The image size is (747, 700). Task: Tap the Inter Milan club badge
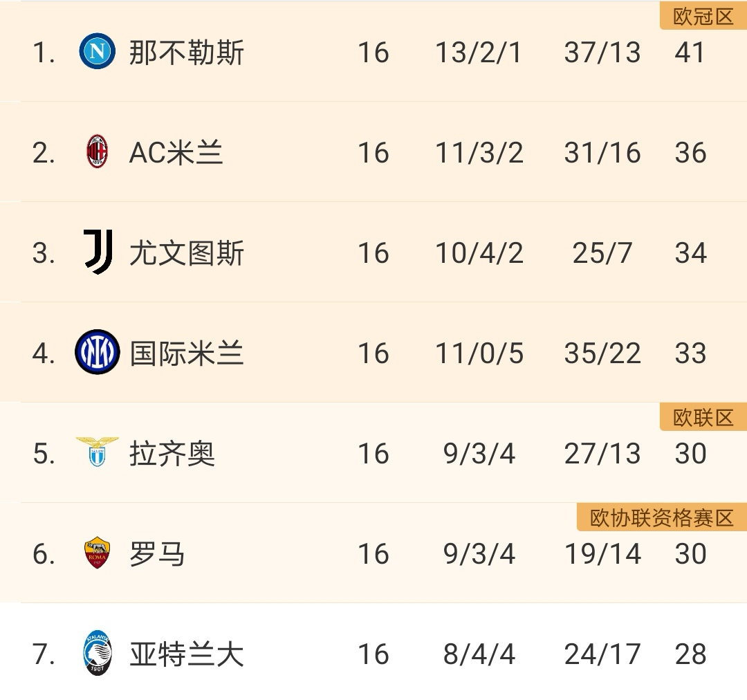point(98,352)
